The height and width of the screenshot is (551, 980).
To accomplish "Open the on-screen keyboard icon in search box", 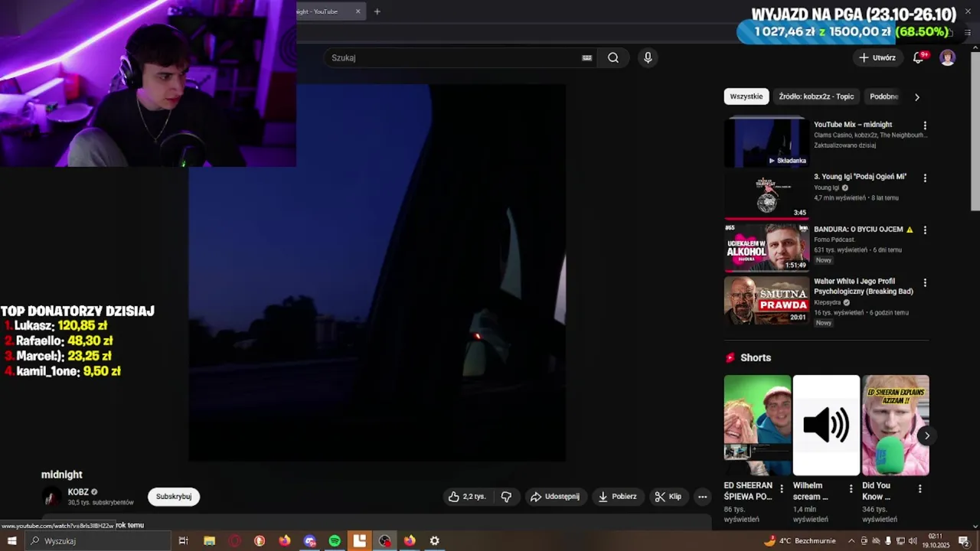I will tap(587, 57).
